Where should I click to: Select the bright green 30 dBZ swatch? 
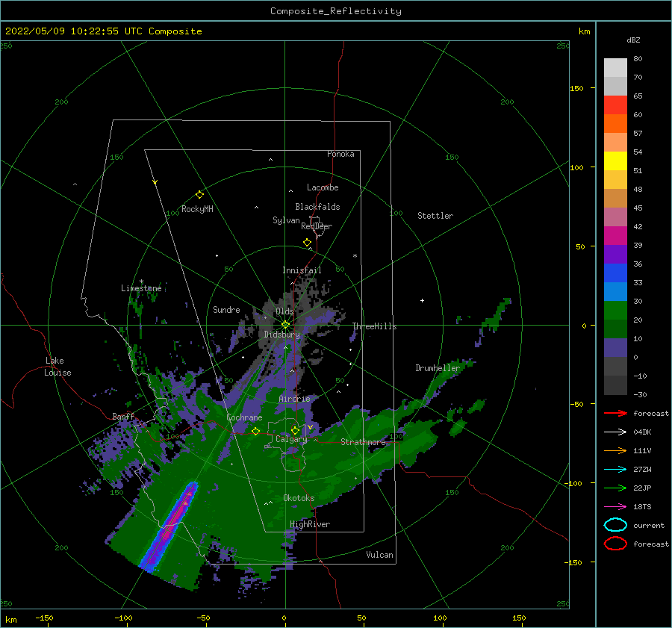615,311
